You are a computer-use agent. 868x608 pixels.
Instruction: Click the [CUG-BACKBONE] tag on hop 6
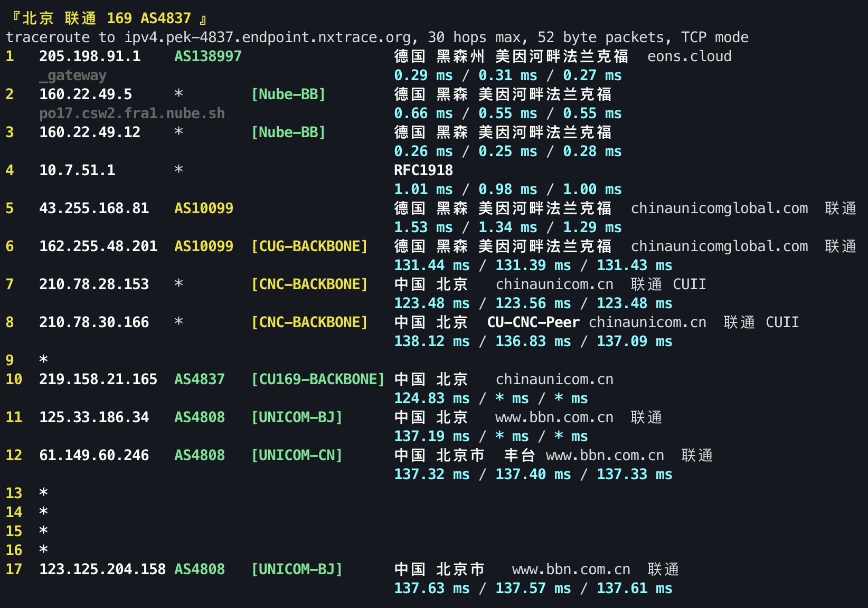pos(309,246)
